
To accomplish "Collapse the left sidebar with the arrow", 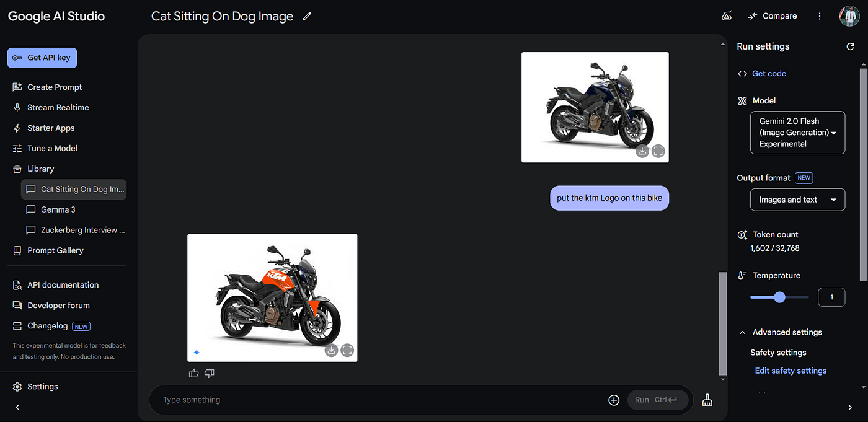I will (x=17, y=407).
